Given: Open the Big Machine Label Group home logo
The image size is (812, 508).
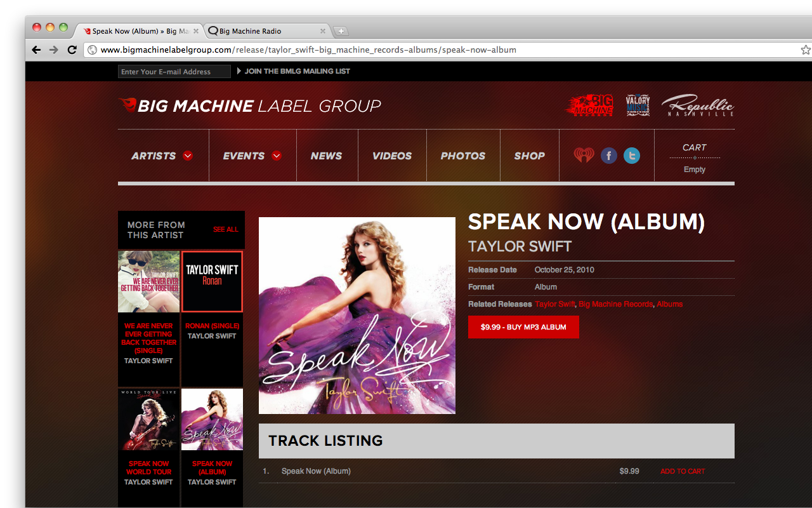Looking at the screenshot, I should coord(250,105).
